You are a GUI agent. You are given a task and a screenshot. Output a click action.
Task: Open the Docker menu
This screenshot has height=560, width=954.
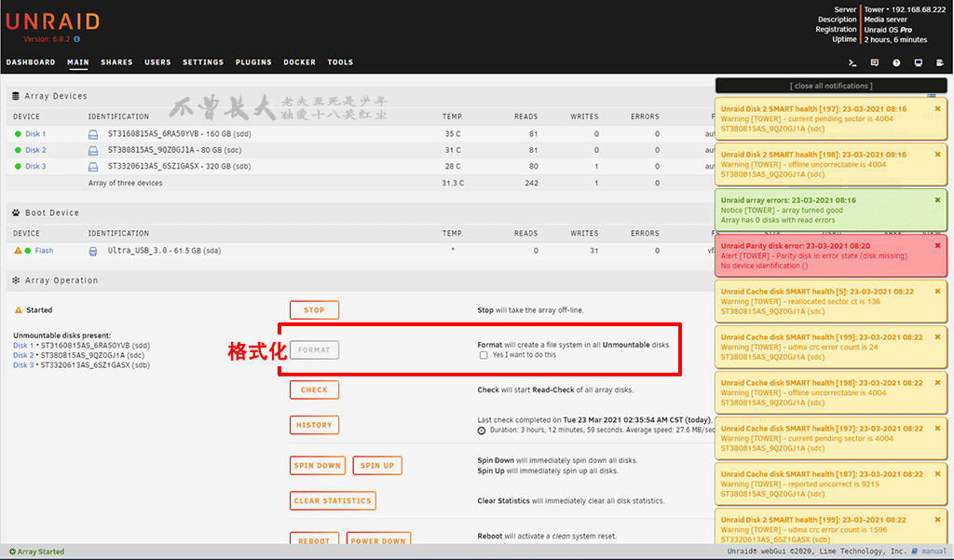pos(299,62)
